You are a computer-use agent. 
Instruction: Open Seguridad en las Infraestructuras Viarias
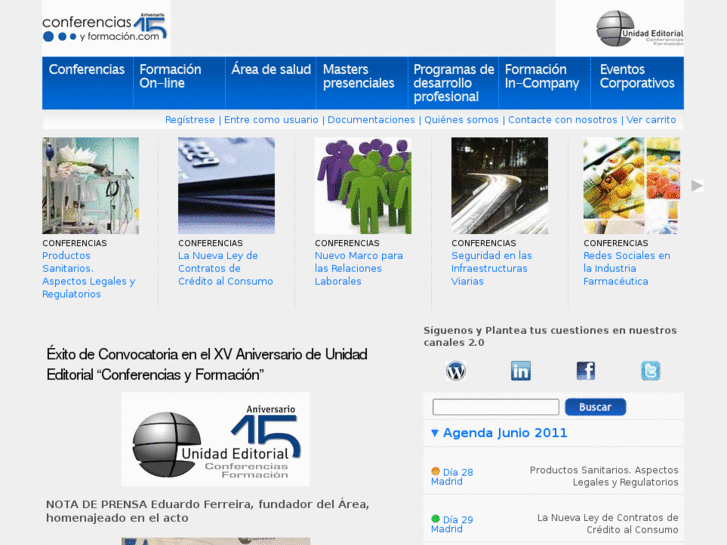pos(491,268)
